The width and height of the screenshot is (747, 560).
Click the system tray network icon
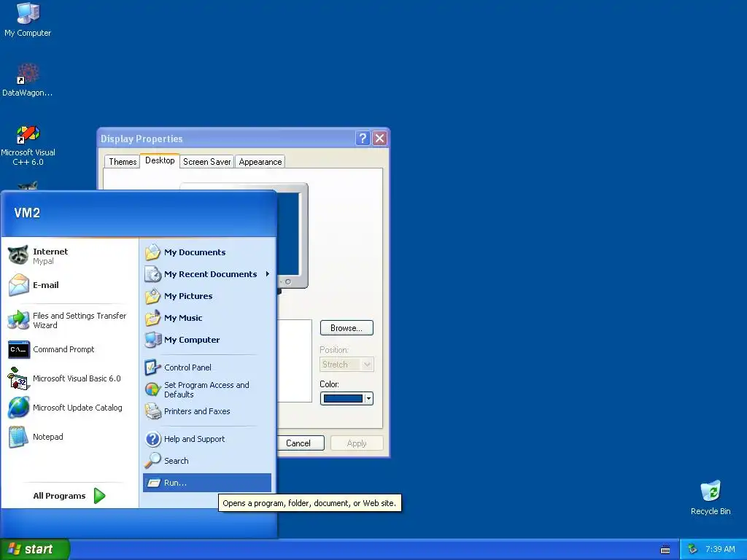[693, 549]
